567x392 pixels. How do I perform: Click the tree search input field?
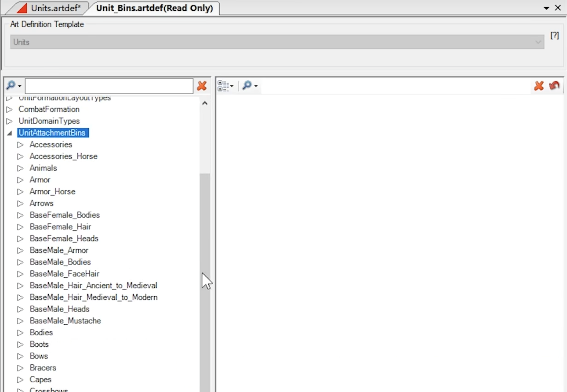[109, 86]
